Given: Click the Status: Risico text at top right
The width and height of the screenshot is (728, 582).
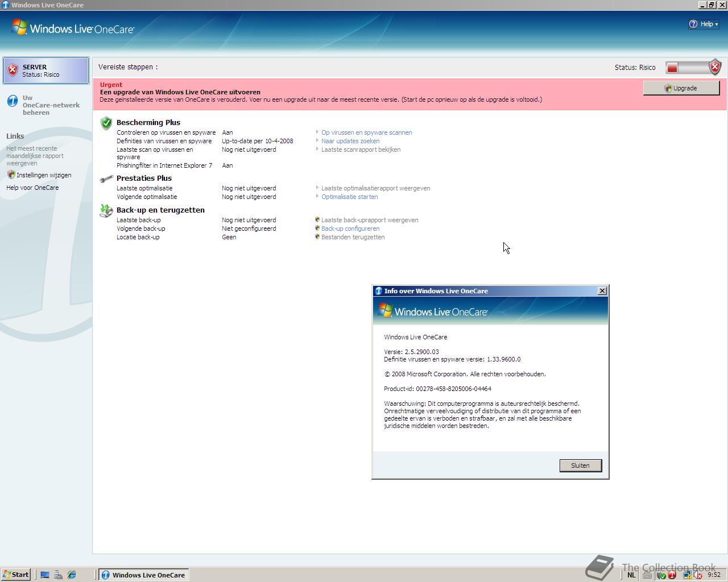Looking at the screenshot, I should (x=635, y=68).
